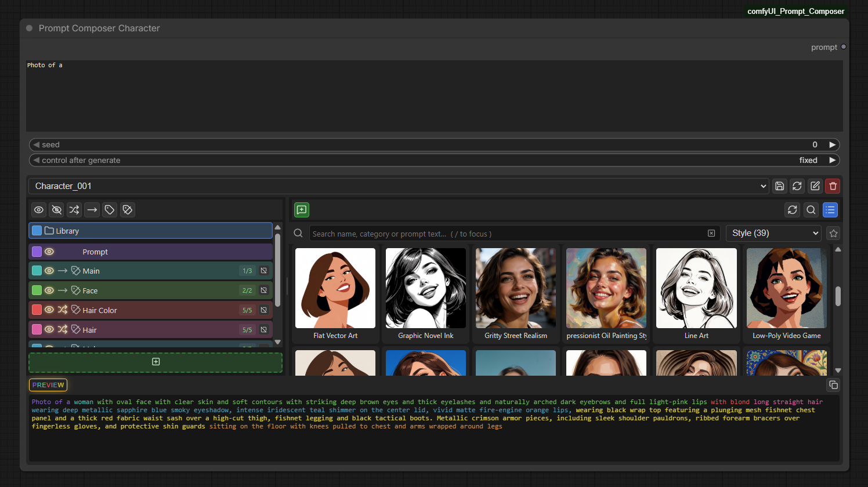Open the red color swatch of Hair Color
868x487 pixels.
37,310
